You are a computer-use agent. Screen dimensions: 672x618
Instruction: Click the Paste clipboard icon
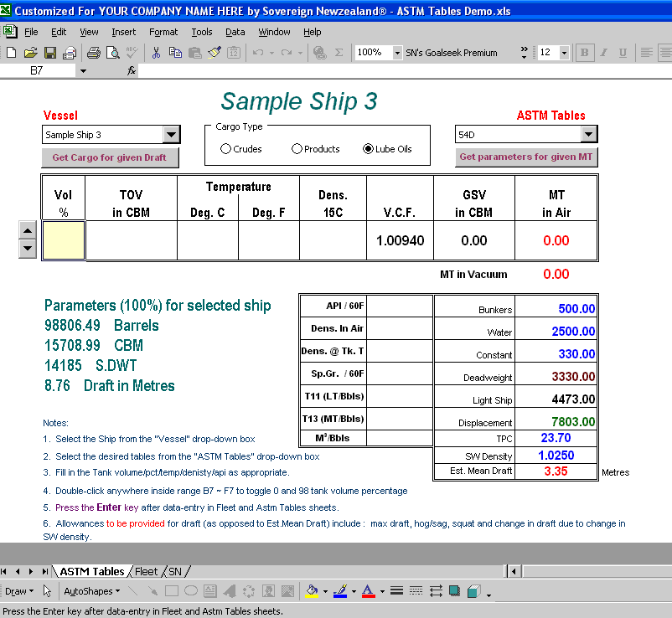click(x=195, y=53)
